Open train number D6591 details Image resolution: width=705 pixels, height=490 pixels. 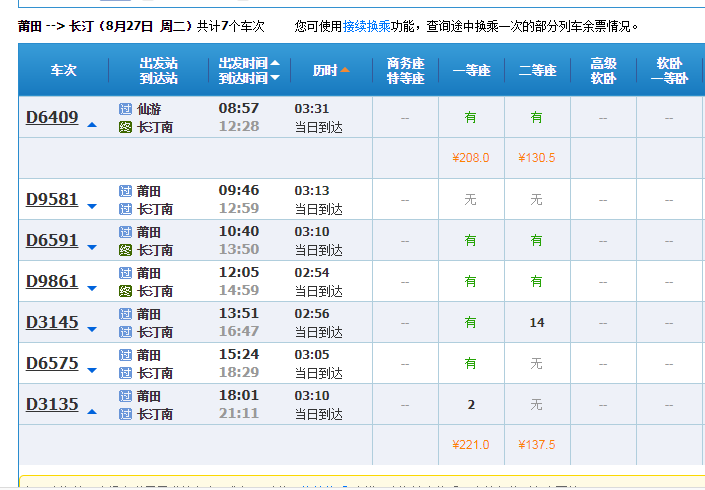(x=52, y=240)
